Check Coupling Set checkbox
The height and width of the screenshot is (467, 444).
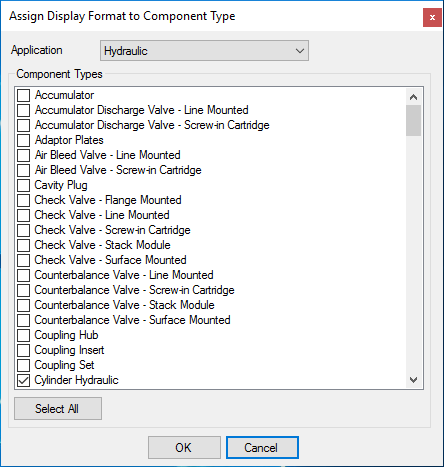point(23,365)
